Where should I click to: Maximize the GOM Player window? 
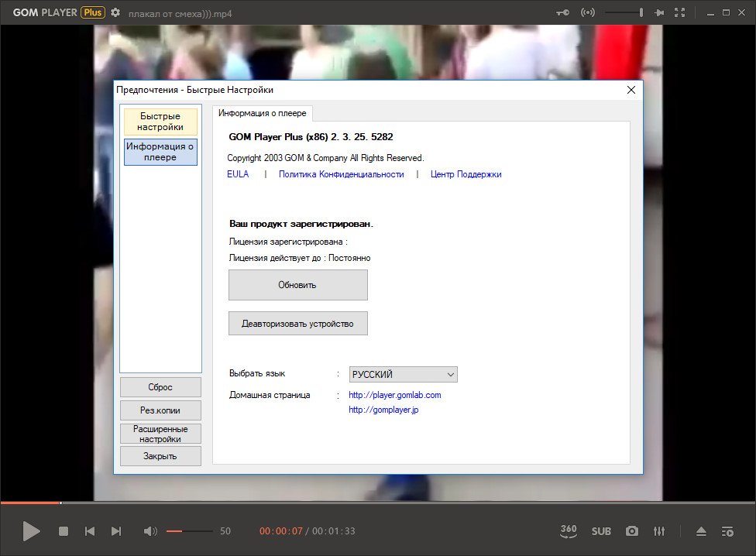coord(726,12)
